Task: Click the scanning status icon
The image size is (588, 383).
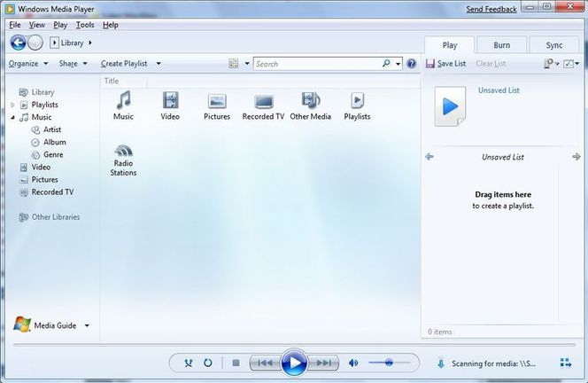Action: [x=441, y=363]
